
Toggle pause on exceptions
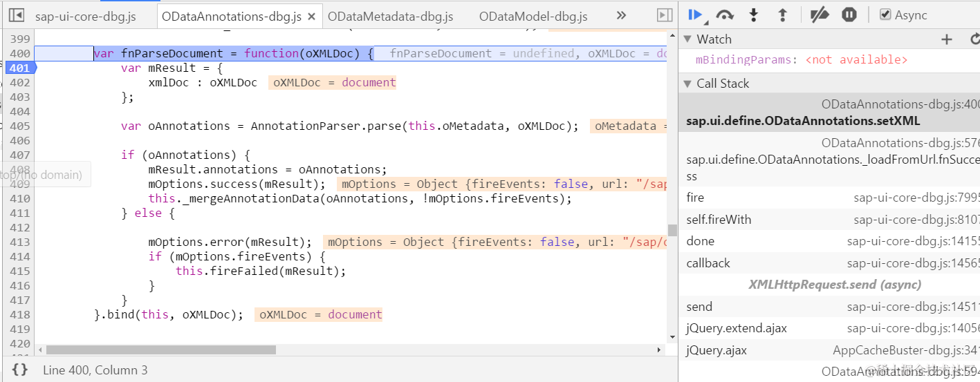[x=849, y=15]
